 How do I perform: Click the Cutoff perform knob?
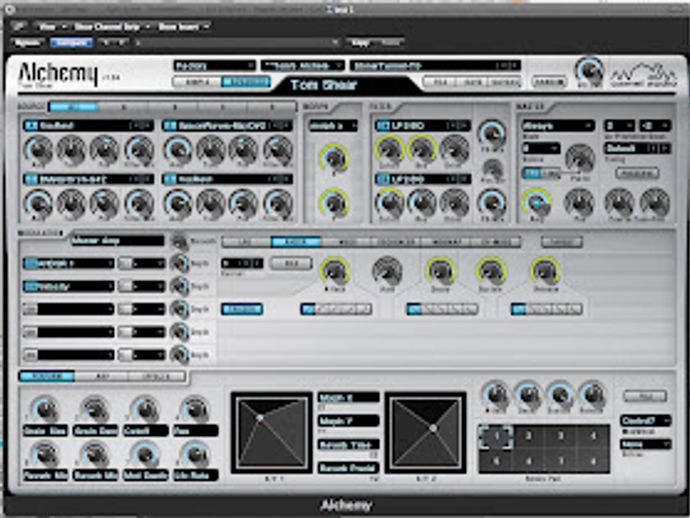click(145, 410)
